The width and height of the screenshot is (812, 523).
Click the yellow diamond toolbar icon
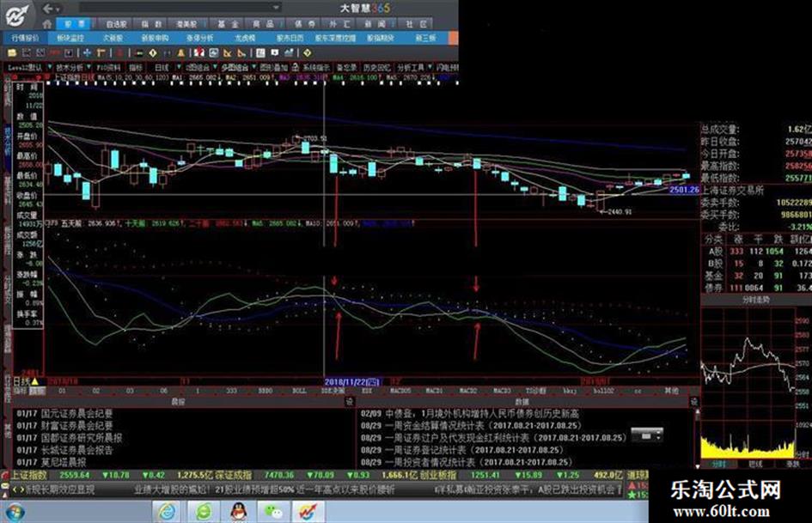click(153, 53)
